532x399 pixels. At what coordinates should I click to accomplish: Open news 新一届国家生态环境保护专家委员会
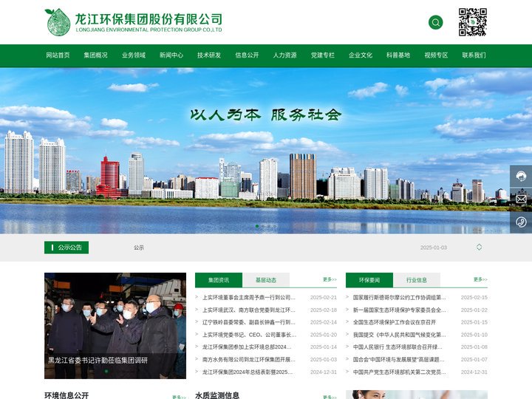399,310
